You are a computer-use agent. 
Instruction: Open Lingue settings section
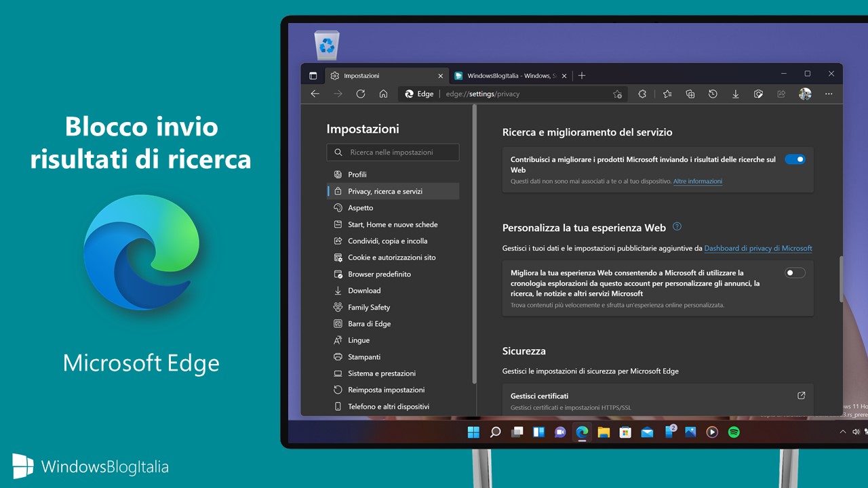point(393,340)
